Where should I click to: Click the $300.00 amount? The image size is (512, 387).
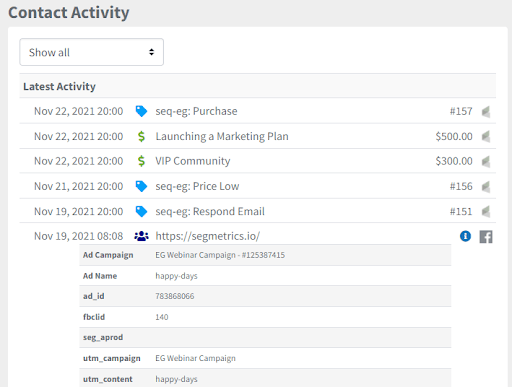point(454,161)
